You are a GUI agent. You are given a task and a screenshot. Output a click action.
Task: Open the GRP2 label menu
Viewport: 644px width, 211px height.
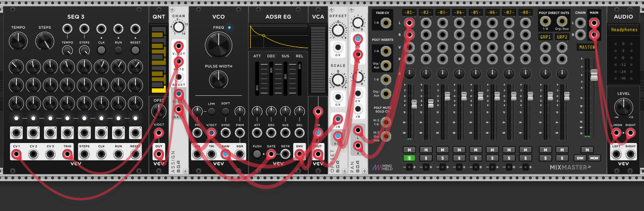562,37
